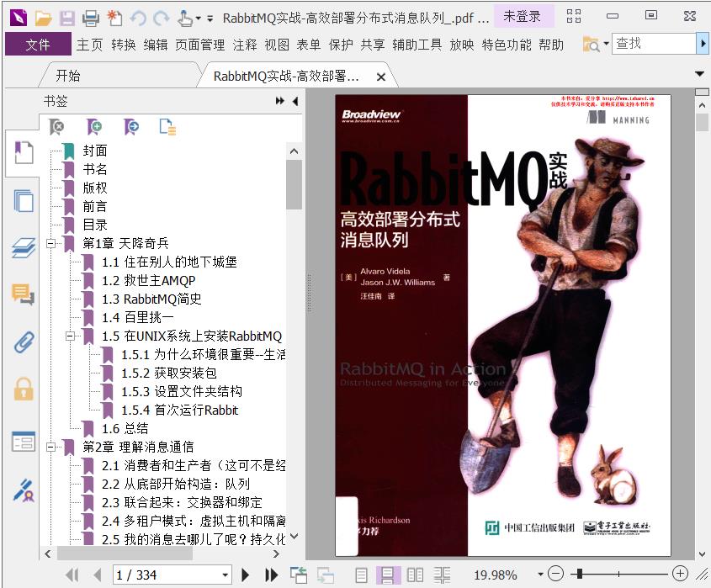Open the form fields panel icon

click(x=24, y=441)
